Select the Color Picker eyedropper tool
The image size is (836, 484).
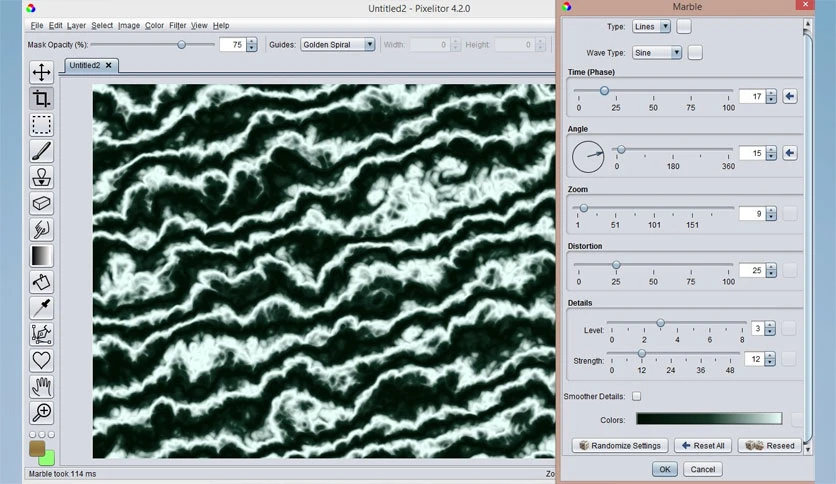41,308
